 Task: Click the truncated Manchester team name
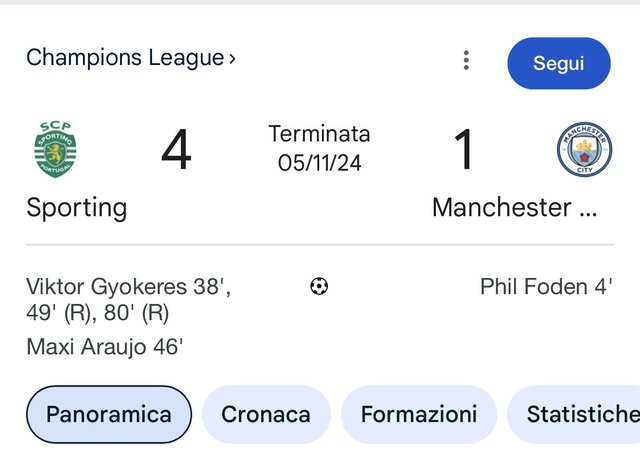coord(515,208)
